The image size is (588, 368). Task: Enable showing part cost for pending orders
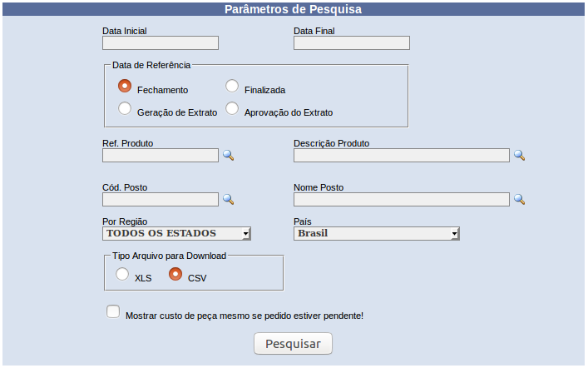[113, 311]
